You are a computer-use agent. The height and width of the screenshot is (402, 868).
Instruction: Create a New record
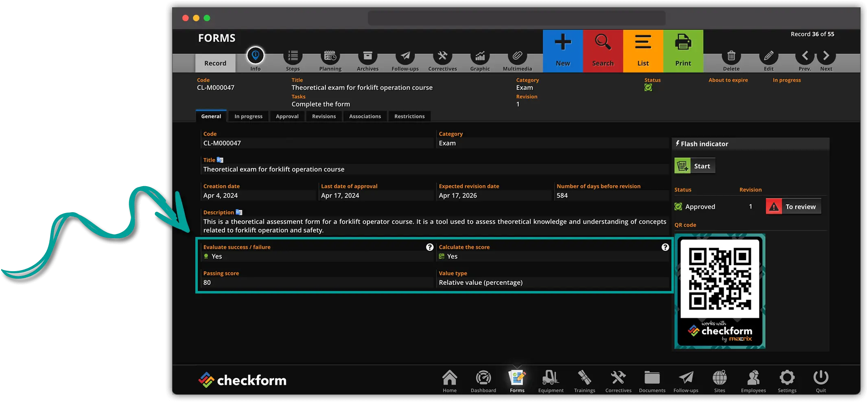point(563,51)
